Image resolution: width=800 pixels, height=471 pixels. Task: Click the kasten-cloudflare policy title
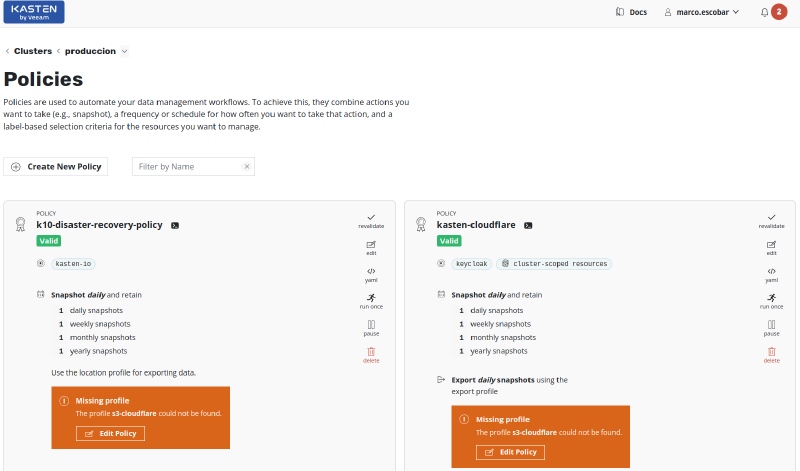click(476, 225)
